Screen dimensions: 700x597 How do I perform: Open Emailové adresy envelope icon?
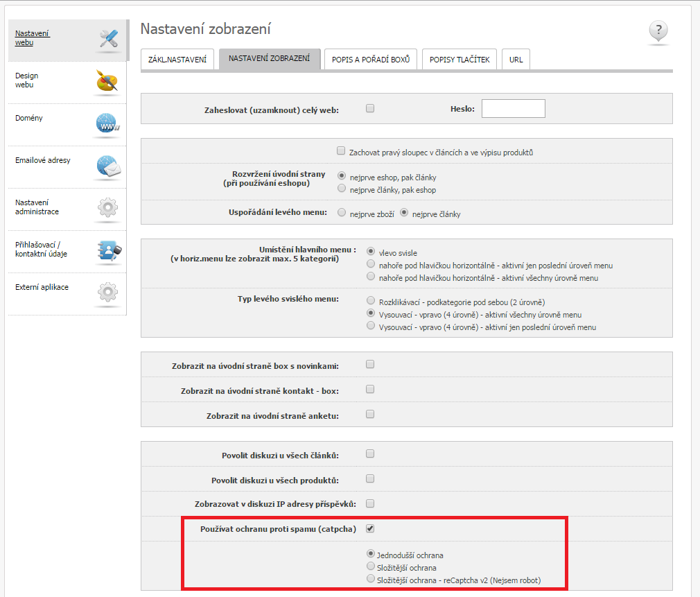108,166
